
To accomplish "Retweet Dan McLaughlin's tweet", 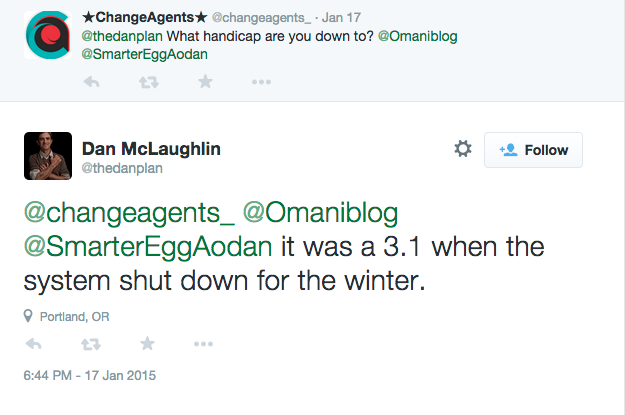I will pos(91,344).
